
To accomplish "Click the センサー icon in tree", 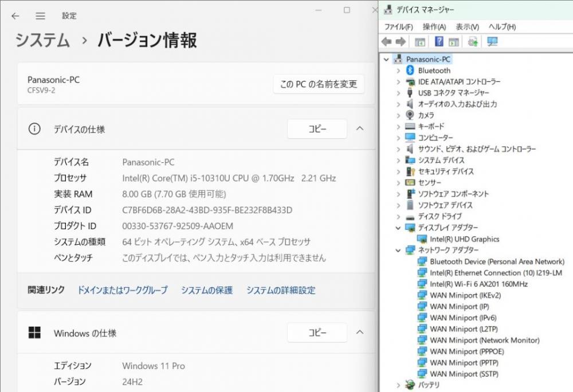I will pyautogui.click(x=410, y=182).
